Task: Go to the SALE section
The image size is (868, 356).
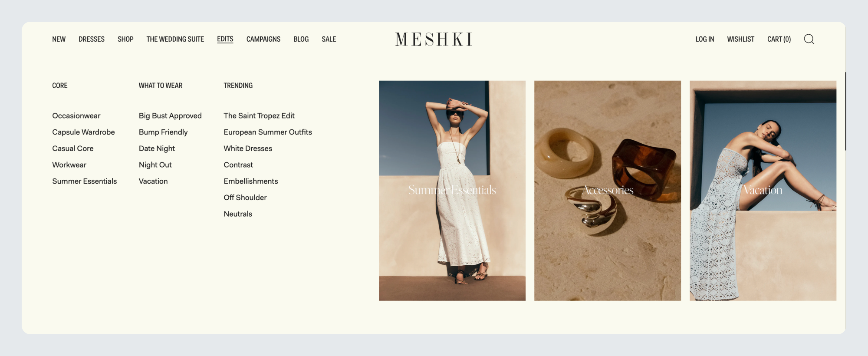Action: pyautogui.click(x=329, y=39)
